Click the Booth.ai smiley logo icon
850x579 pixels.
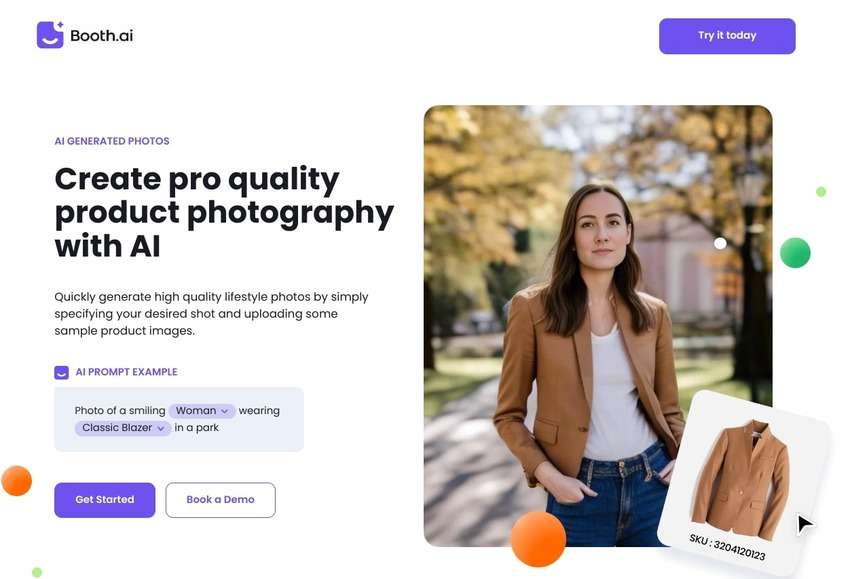[x=50, y=35]
